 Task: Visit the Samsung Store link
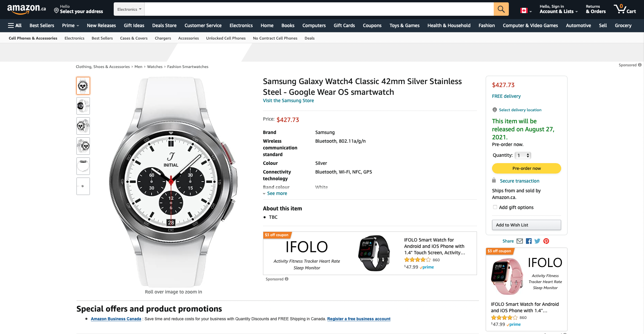[288, 101]
